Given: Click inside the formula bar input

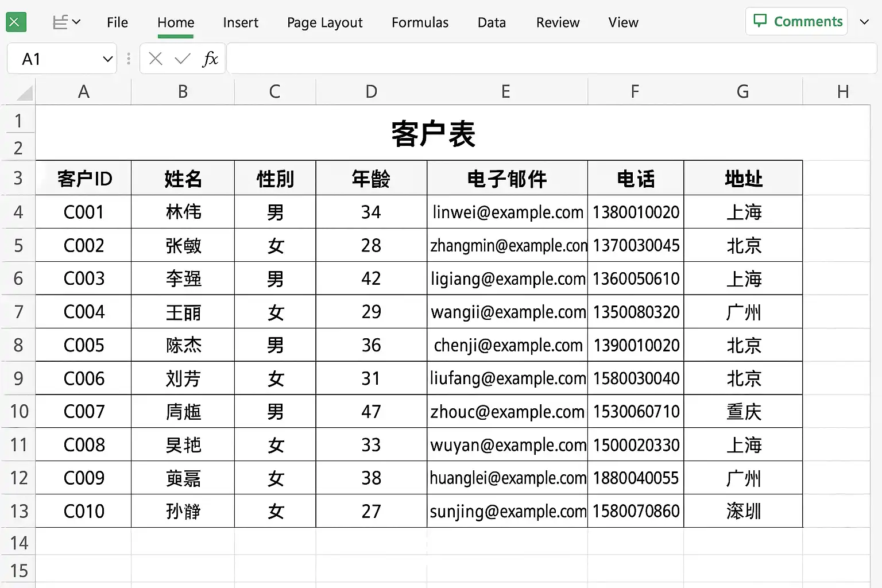Looking at the screenshot, I should coord(551,59).
